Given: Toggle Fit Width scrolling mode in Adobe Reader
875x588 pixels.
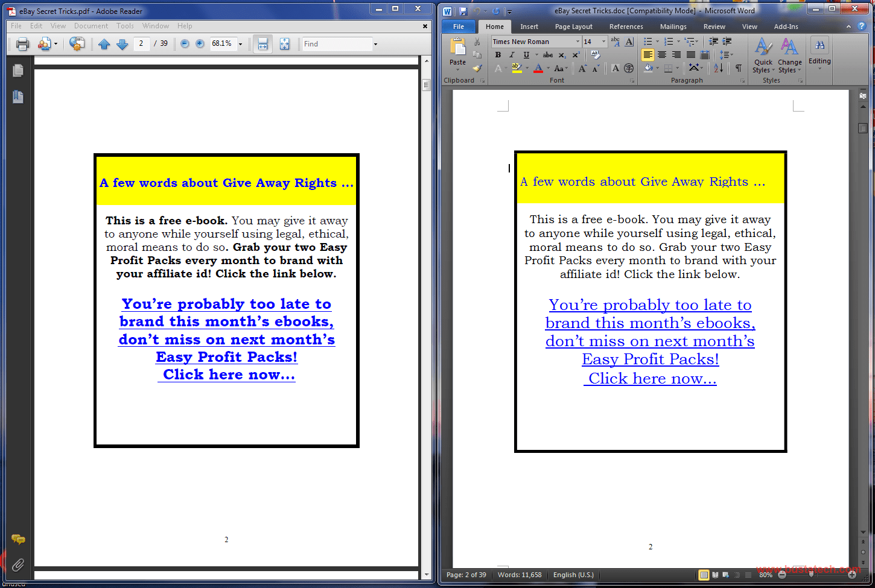Looking at the screenshot, I should (262, 44).
